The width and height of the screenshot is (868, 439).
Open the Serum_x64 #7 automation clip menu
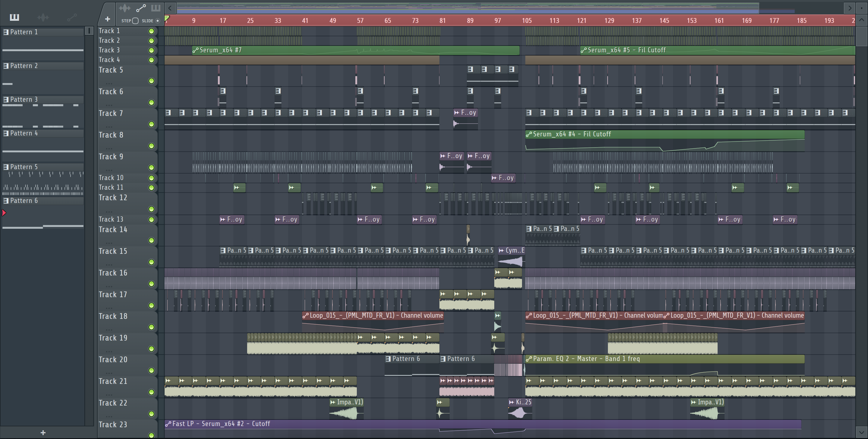pos(195,50)
